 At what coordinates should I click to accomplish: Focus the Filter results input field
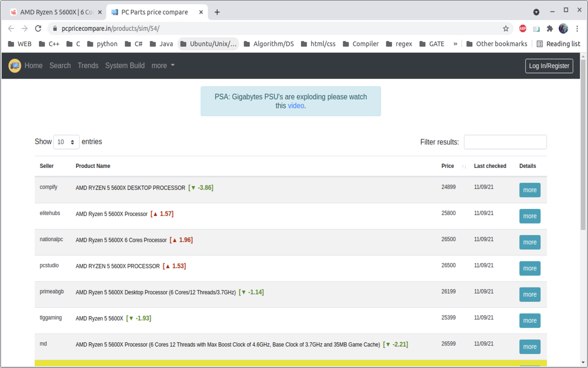tap(505, 142)
